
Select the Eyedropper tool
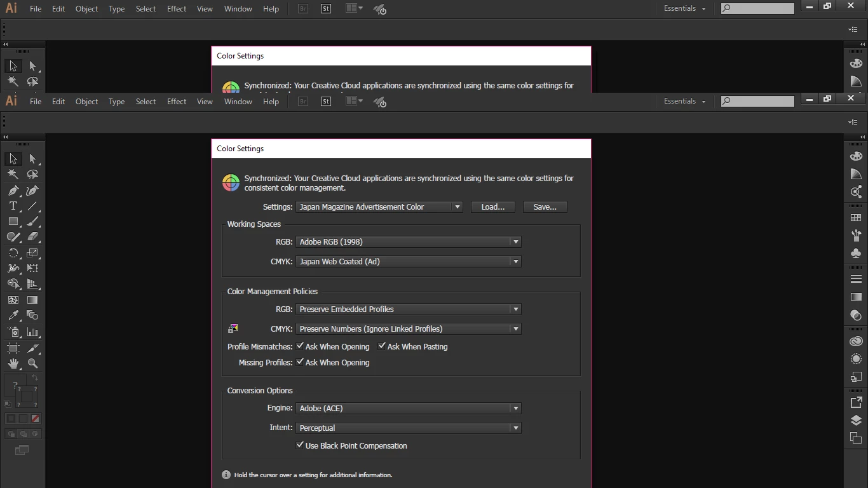(x=13, y=315)
